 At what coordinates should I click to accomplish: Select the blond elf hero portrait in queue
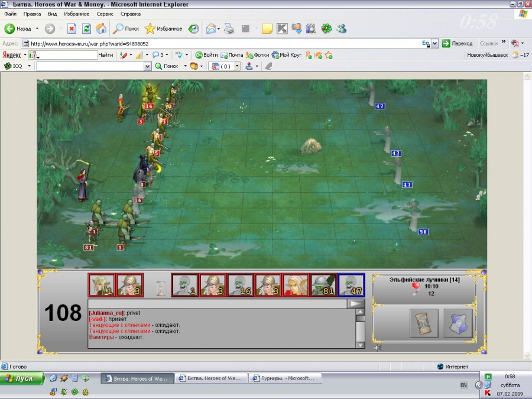[296, 285]
